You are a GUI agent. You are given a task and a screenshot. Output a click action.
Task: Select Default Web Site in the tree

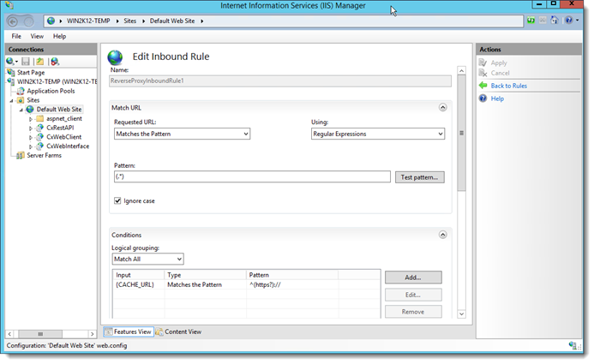point(59,110)
